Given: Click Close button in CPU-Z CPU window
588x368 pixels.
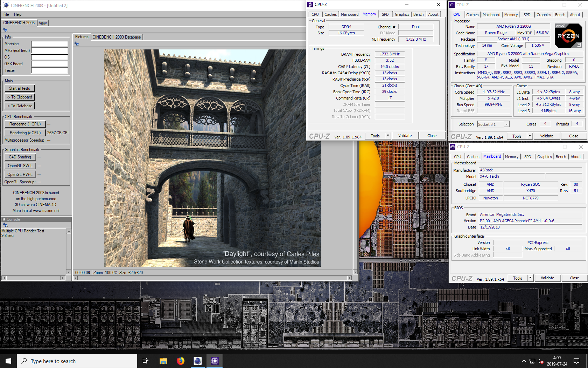Looking at the screenshot, I should (x=574, y=136).
